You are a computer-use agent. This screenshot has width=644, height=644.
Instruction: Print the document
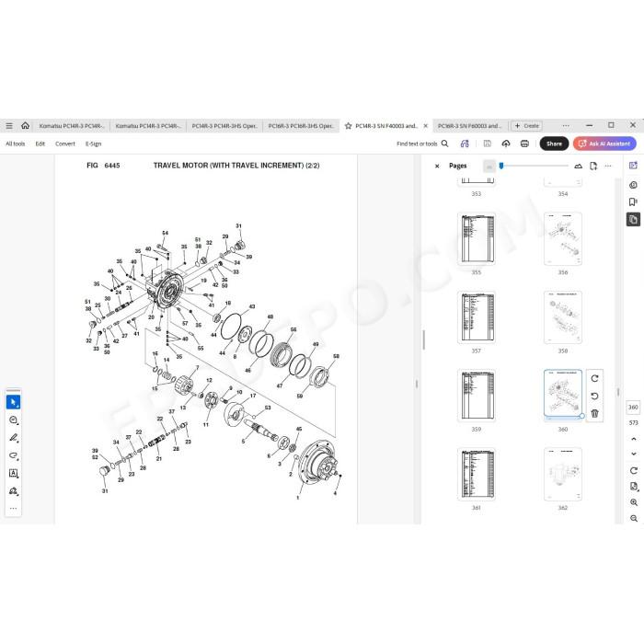[524, 144]
